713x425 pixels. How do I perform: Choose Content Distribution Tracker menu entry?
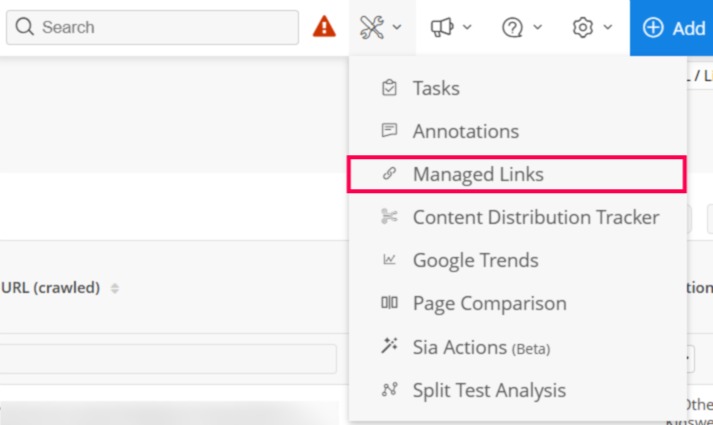point(535,217)
